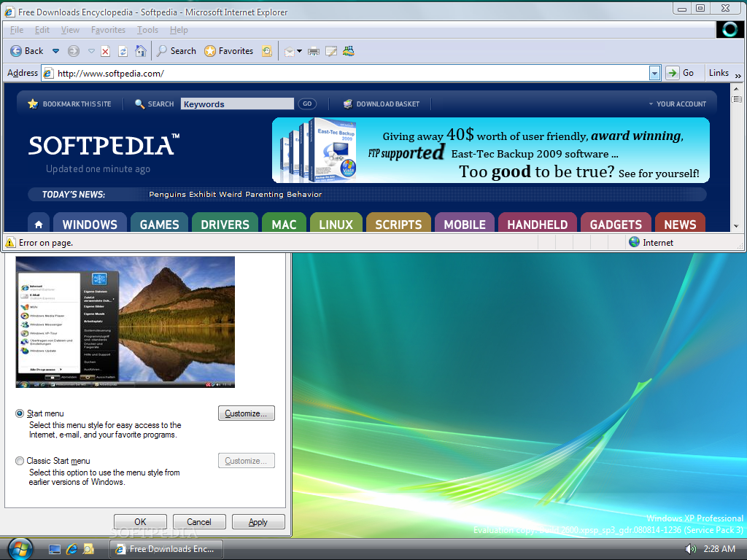
Task: Click Apply in the properties dialog
Action: coord(258,522)
